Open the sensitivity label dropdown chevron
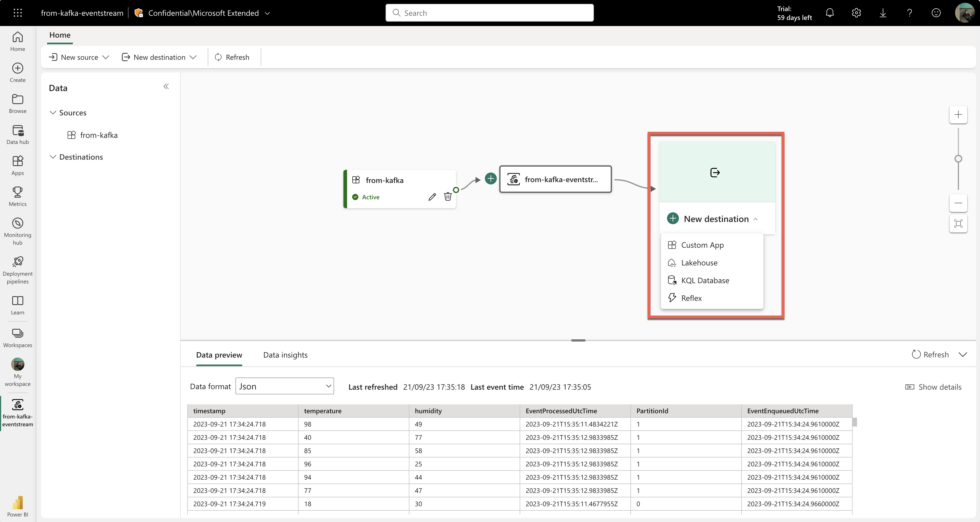Viewport: 980px width, 522px height. [267, 13]
